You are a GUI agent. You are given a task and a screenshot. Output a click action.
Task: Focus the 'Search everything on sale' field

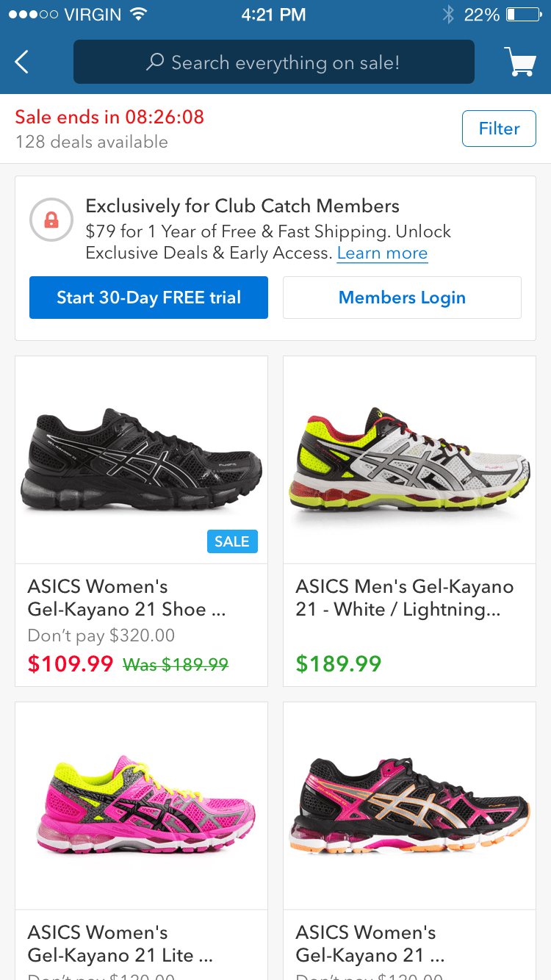(285, 62)
